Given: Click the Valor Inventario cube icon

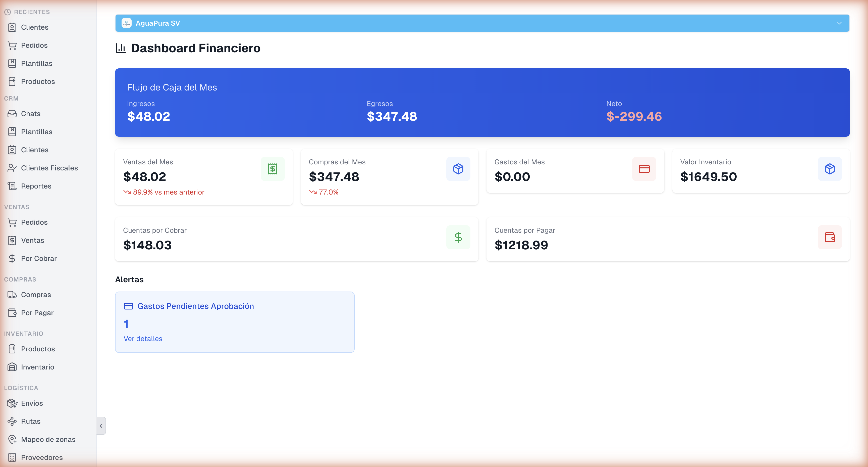Looking at the screenshot, I should click(830, 169).
